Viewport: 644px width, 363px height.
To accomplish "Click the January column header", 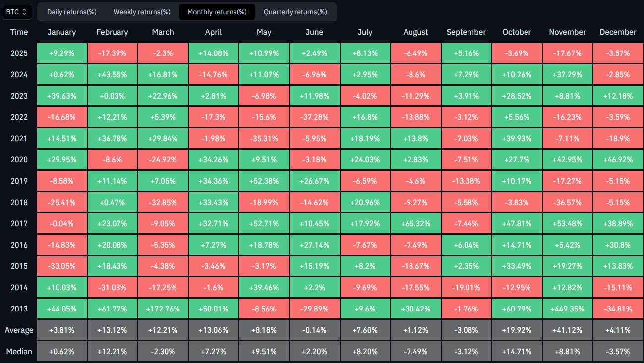I will point(61,32).
